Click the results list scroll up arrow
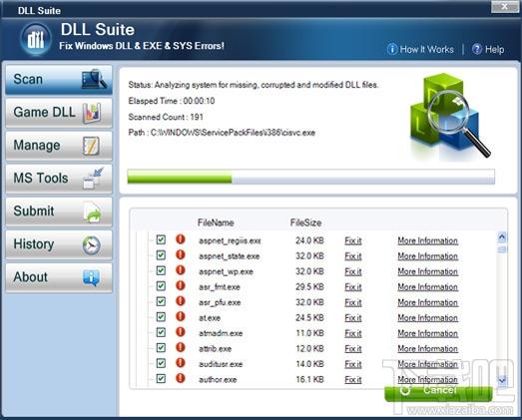 [502, 236]
